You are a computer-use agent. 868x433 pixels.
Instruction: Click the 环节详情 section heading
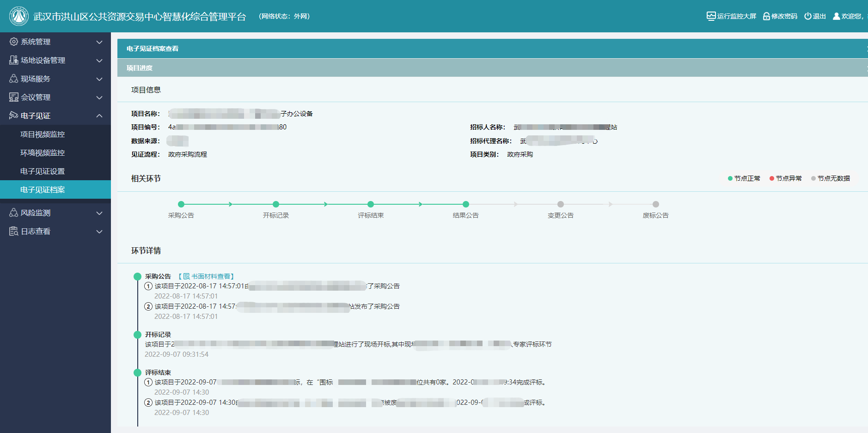pyautogui.click(x=146, y=250)
